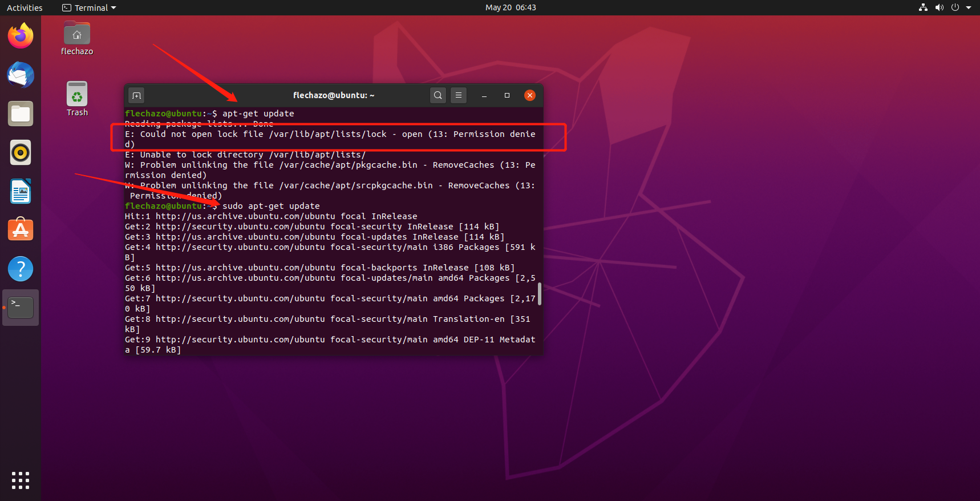
Task: Select the Trash icon on the desktop
Action: pos(77,95)
